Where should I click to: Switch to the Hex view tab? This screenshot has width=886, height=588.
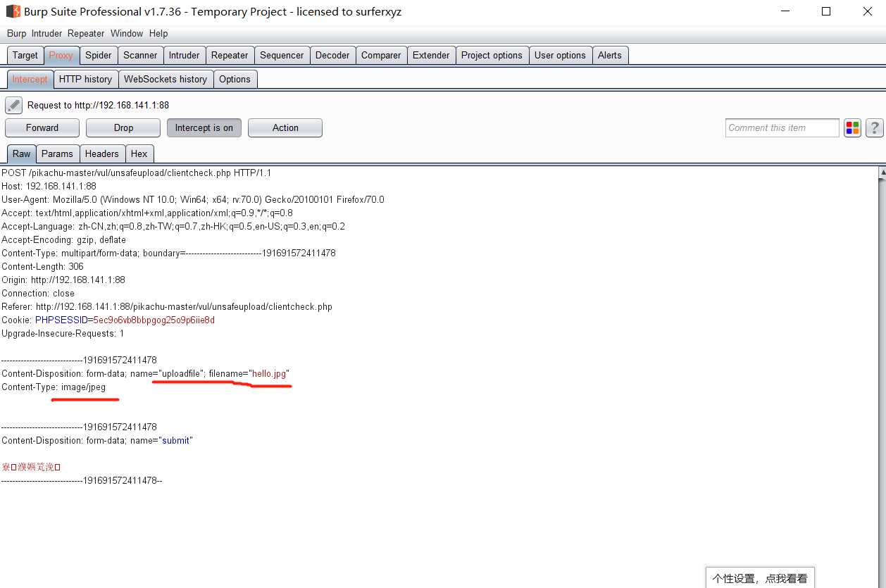tap(139, 154)
